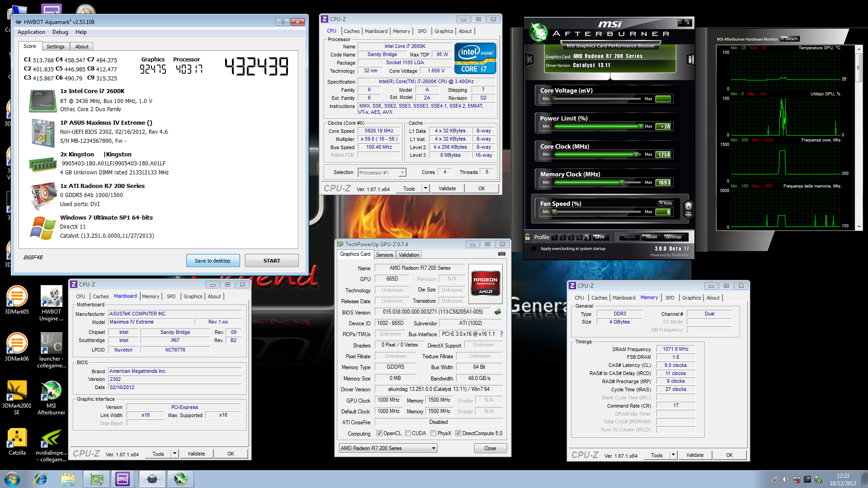Viewport: 868px width, 488px height.
Task: Switch to CPU-Z taskbar button
Action: [123, 479]
